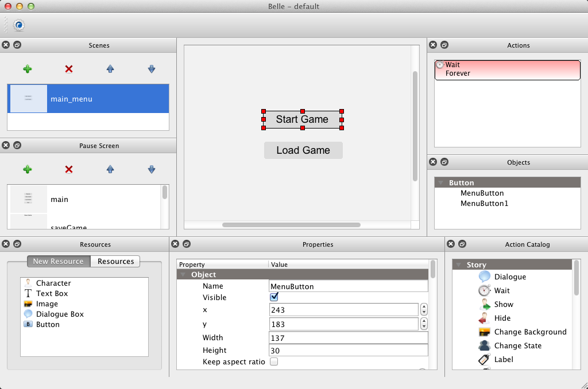Screen dimensions: 588x389
Task: Select Change Background action
Action: (x=523, y=332)
